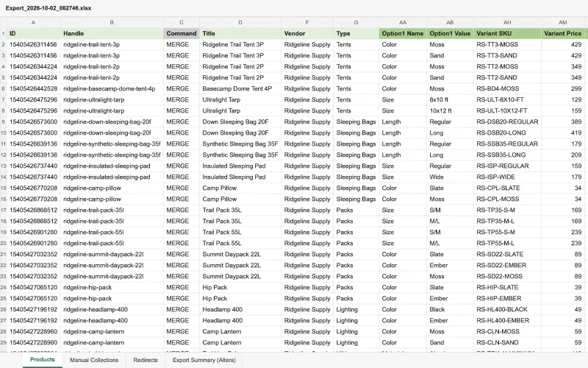Select column AH header
The image size is (588, 368).
[507, 23]
